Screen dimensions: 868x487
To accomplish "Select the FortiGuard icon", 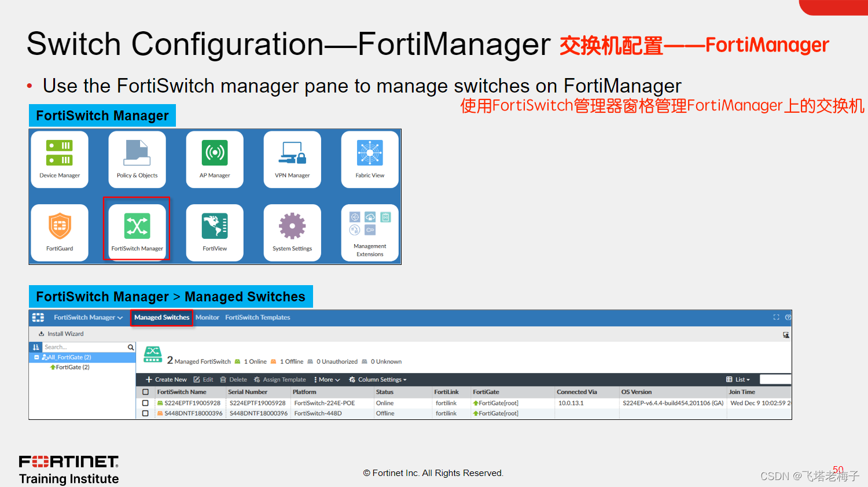I will pos(59,233).
